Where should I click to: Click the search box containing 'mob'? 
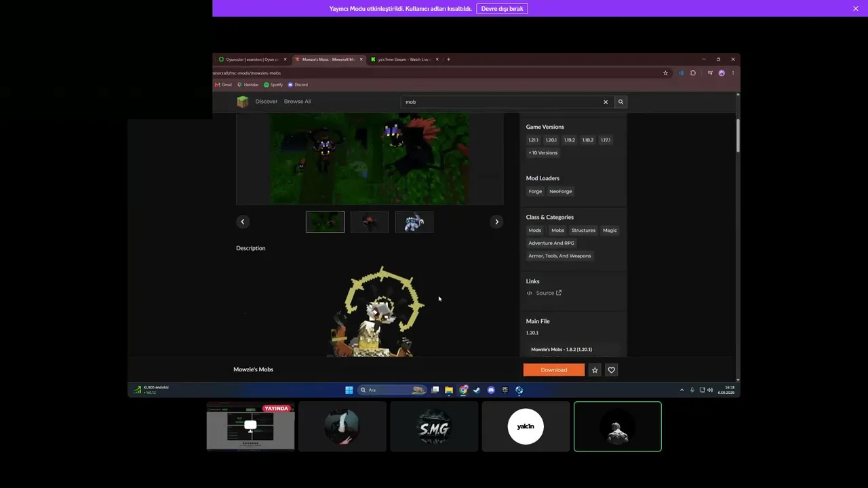[507, 102]
